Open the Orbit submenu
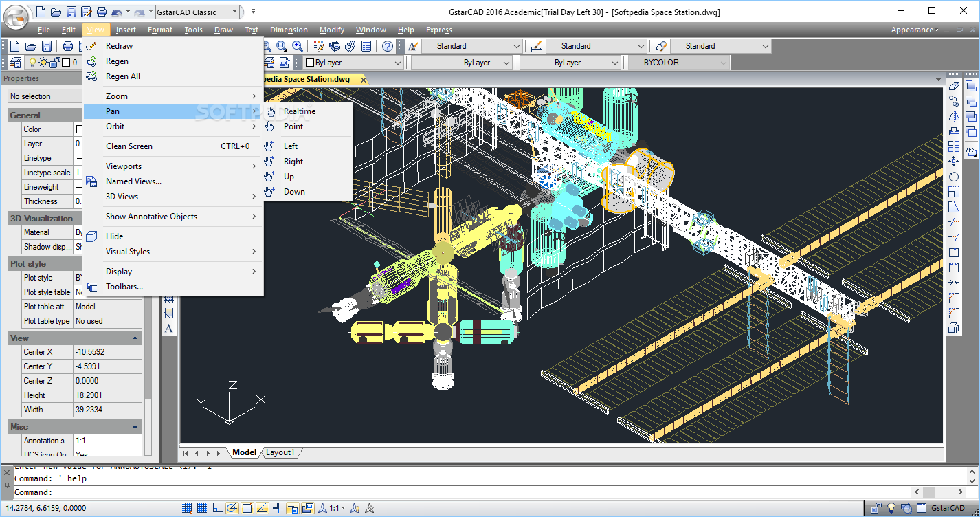 [x=173, y=126]
